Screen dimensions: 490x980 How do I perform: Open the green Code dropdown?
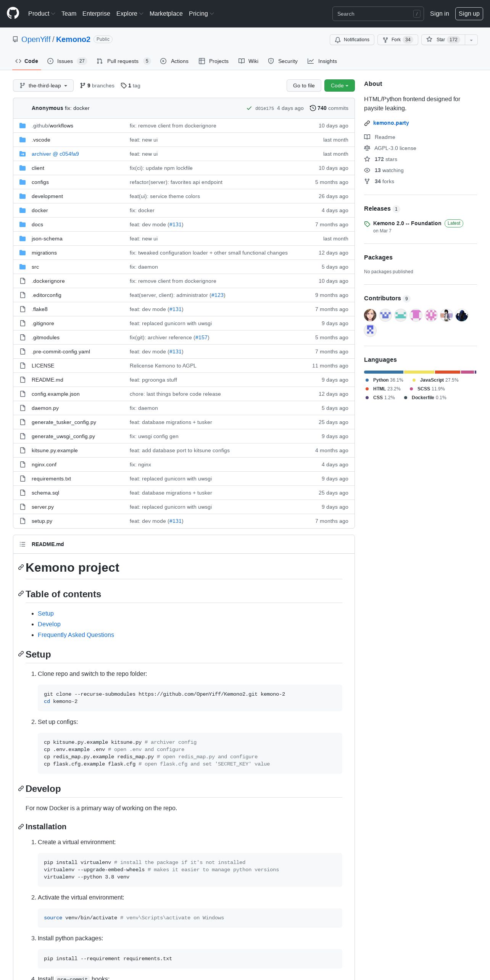[x=340, y=85]
